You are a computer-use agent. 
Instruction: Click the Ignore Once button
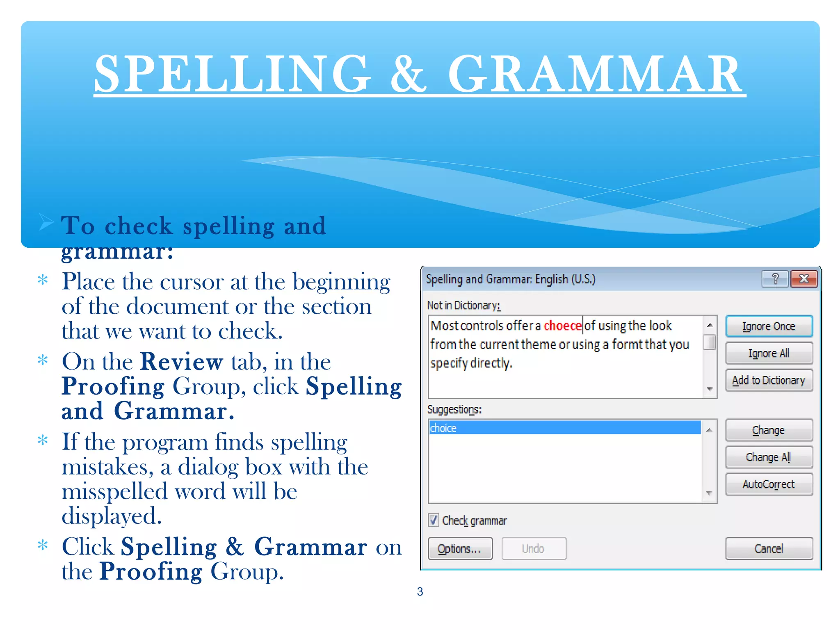(769, 326)
